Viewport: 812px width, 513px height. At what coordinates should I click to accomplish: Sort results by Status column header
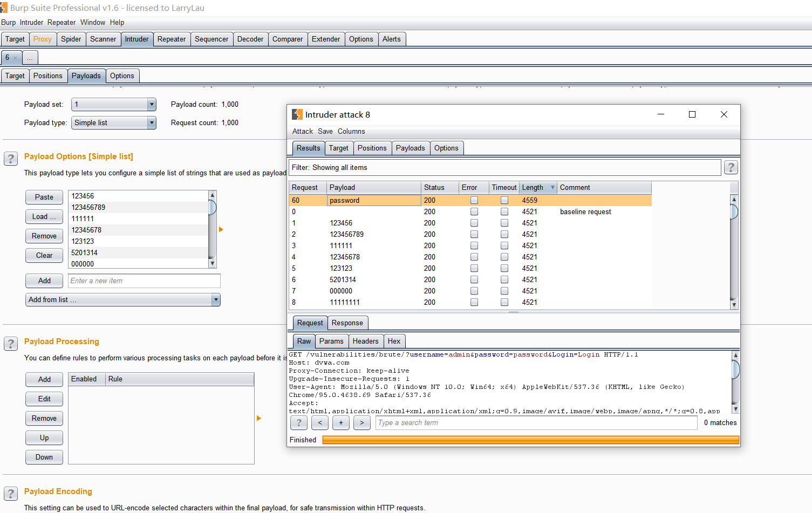(440, 187)
